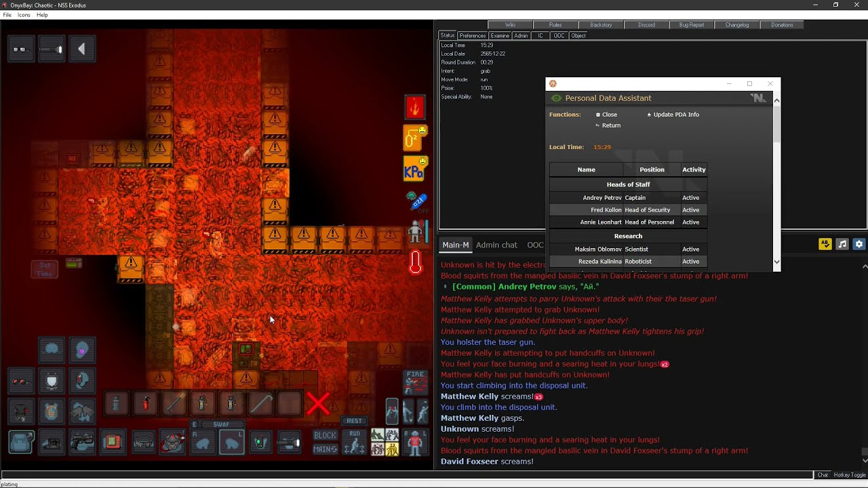Select the armor vest suit slot
The image size is (868, 488).
52,412
